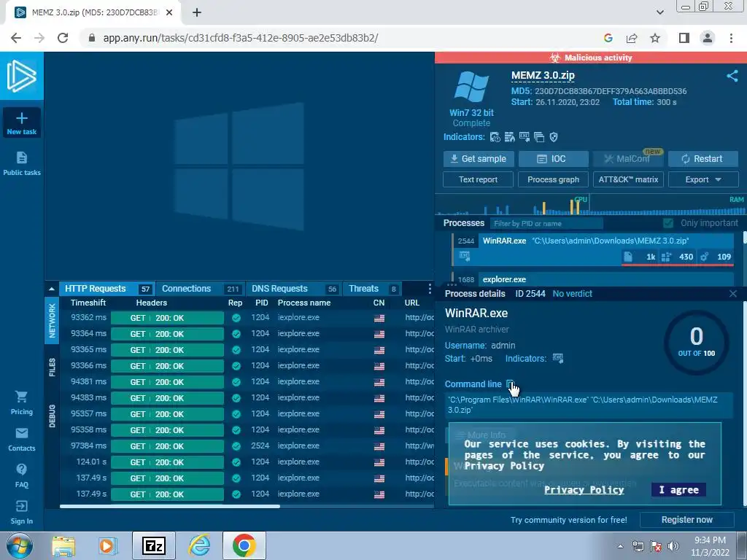The image size is (747, 560).
Task: Click the horizontal scrollbar under HTTP requests
Action: (x=170, y=506)
